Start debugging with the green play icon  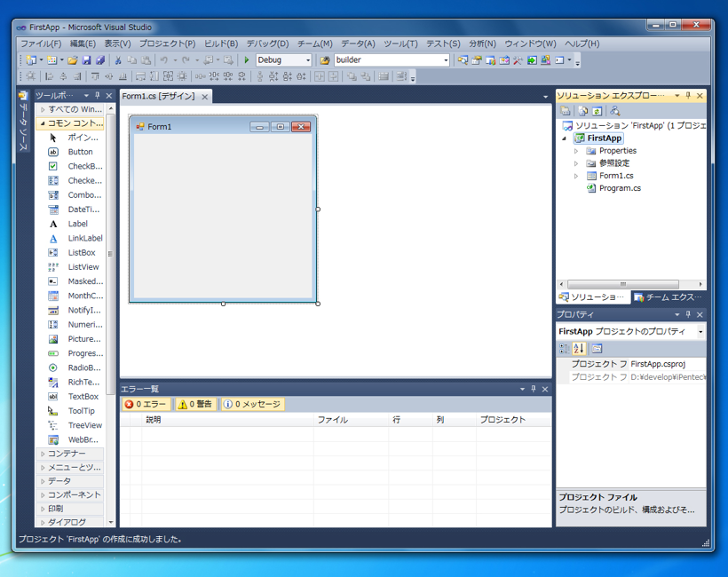tap(246, 60)
